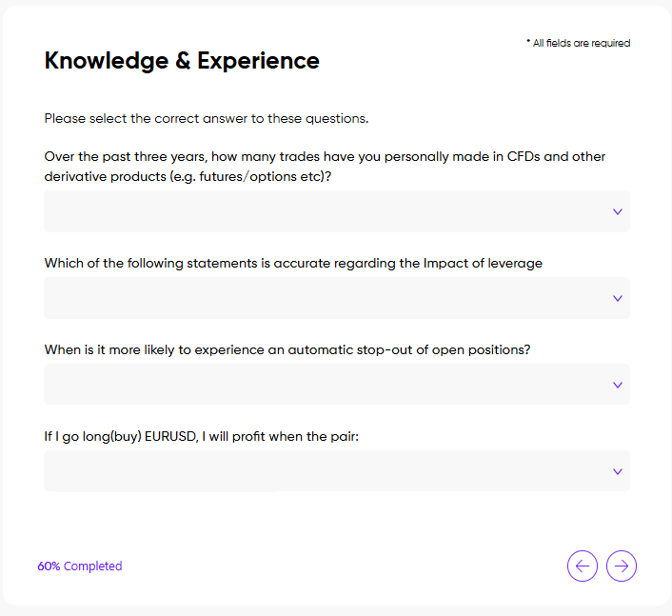
Task: Open the impact of leverage dropdown
Action: pyautogui.click(x=324, y=298)
